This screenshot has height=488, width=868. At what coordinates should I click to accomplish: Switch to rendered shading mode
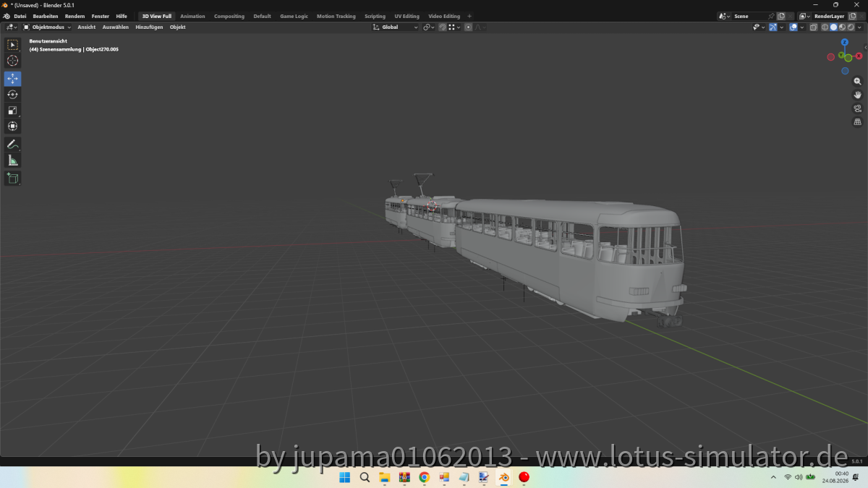851,27
